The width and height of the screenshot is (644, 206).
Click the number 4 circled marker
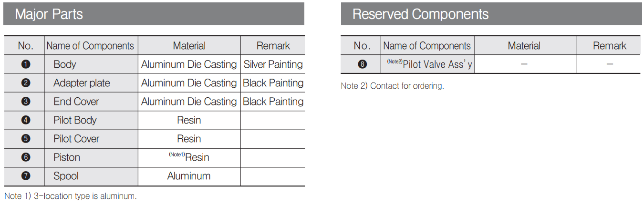(x=26, y=120)
